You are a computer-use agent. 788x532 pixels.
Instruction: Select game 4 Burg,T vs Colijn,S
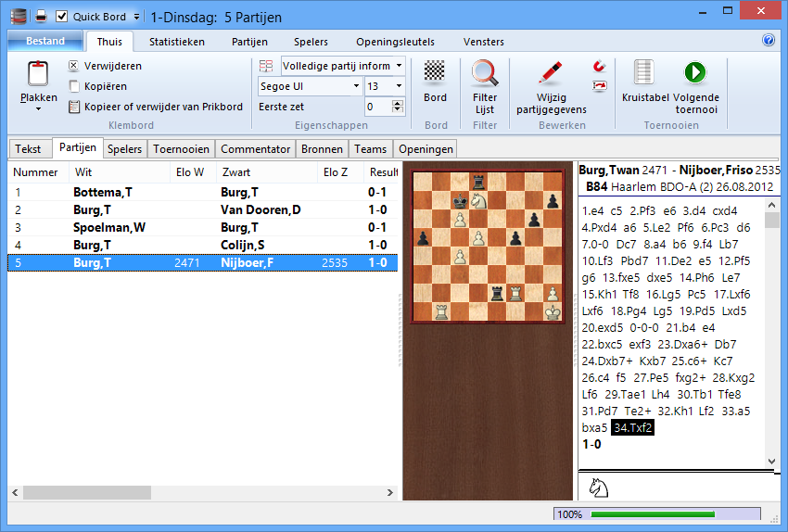(x=202, y=246)
